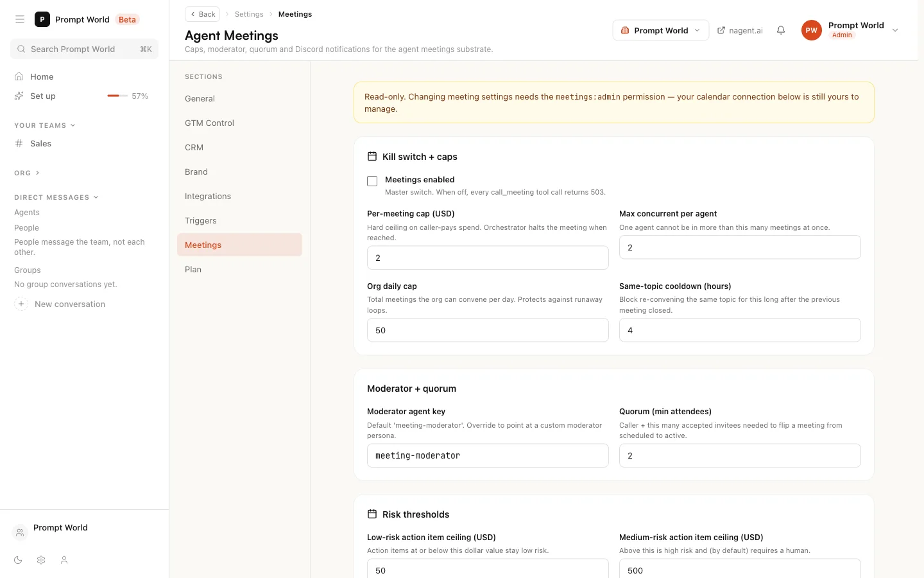Click the Moderator agent key field
The height and width of the screenshot is (578, 924).
click(488, 455)
